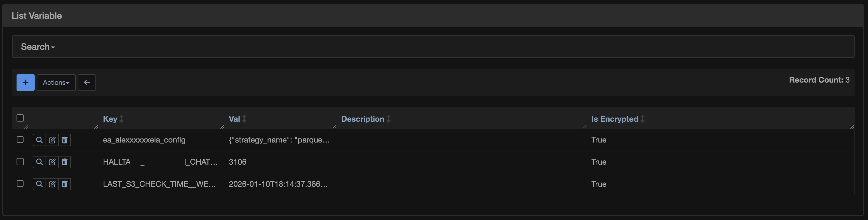The width and height of the screenshot is (868, 220).
Task: Open the Actions dropdown menu
Action: pos(56,82)
